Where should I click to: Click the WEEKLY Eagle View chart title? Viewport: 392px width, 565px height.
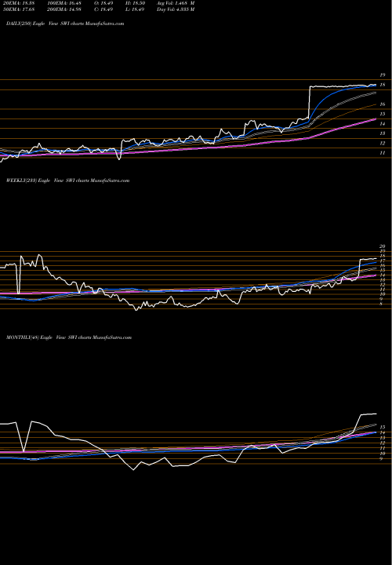coord(67,180)
